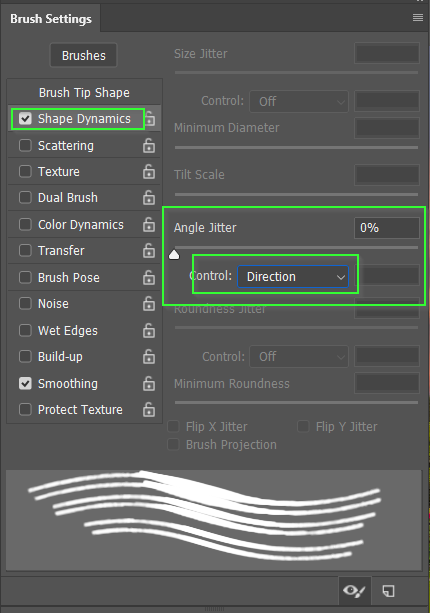Click the lock icon for Dual Brush
The width and height of the screenshot is (430, 613).
pyautogui.click(x=149, y=198)
